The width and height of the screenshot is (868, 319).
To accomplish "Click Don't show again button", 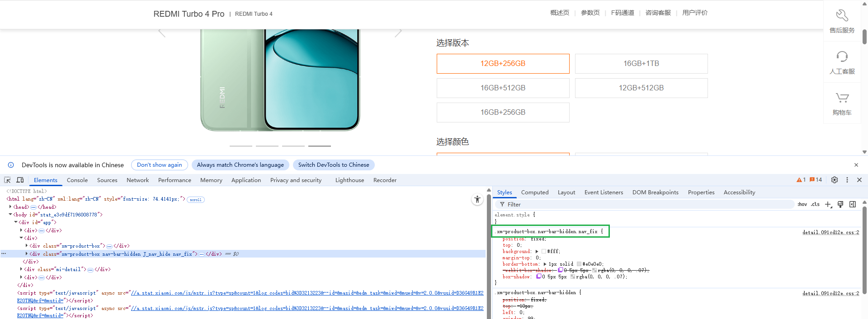I will (x=160, y=165).
